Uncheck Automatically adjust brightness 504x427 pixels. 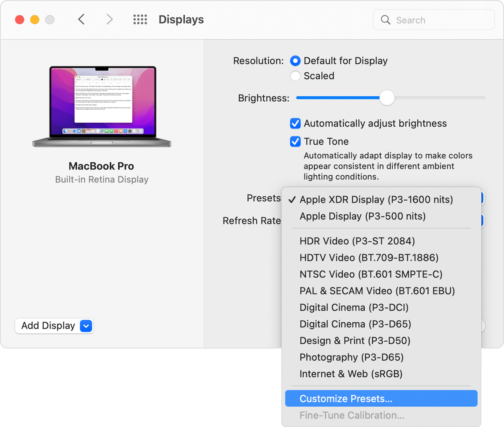pyautogui.click(x=296, y=124)
